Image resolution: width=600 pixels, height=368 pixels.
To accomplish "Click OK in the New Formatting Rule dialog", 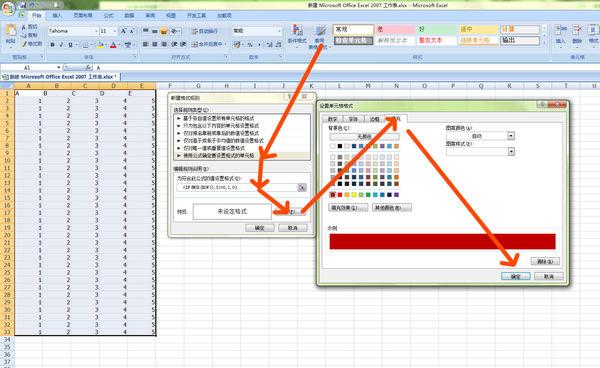I will [259, 228].
